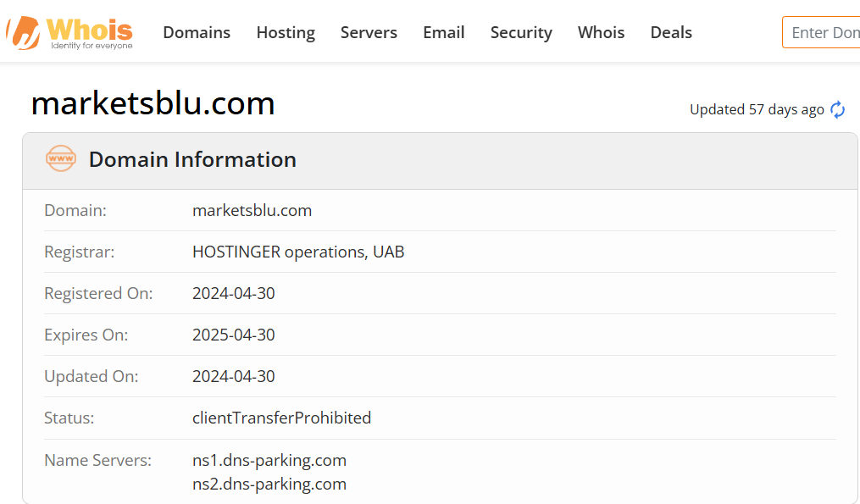Click the marketsblu.com page heading

(x=153, y=103)
